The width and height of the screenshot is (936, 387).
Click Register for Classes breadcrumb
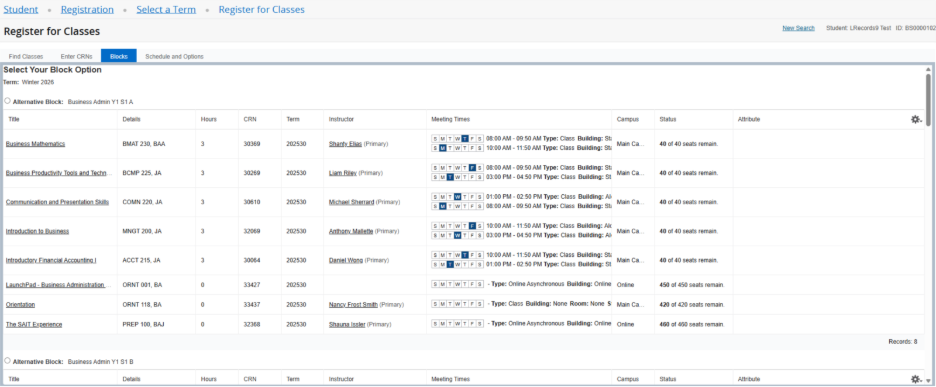[x=261, y=10]
